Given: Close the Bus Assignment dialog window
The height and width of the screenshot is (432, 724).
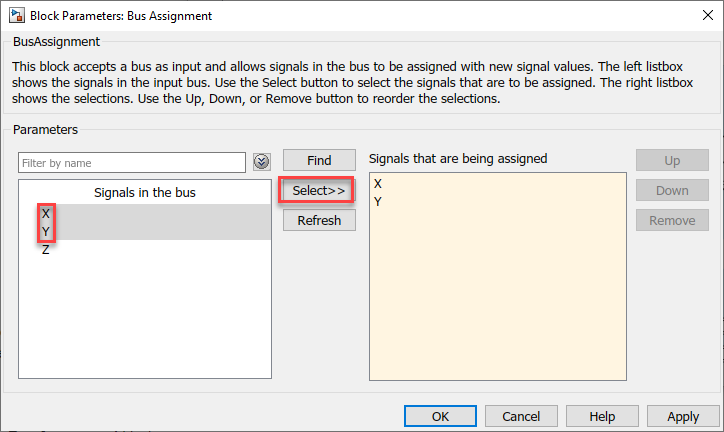Looking at the screenshot, I should pos(700,16).
